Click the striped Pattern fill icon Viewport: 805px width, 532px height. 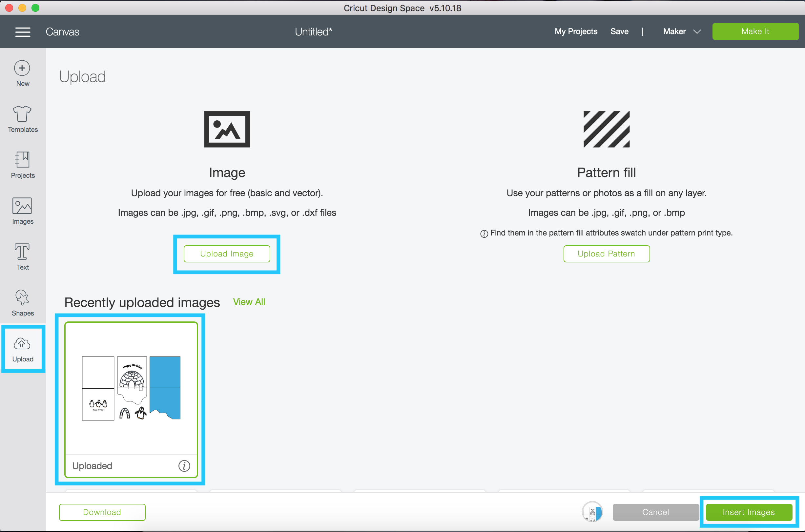(x=607, y=129)
